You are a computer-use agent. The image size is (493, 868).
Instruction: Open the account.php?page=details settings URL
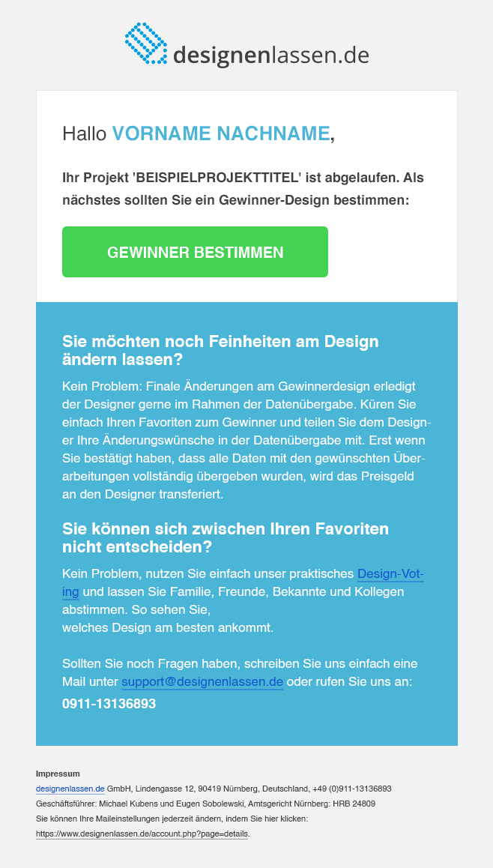142,833
